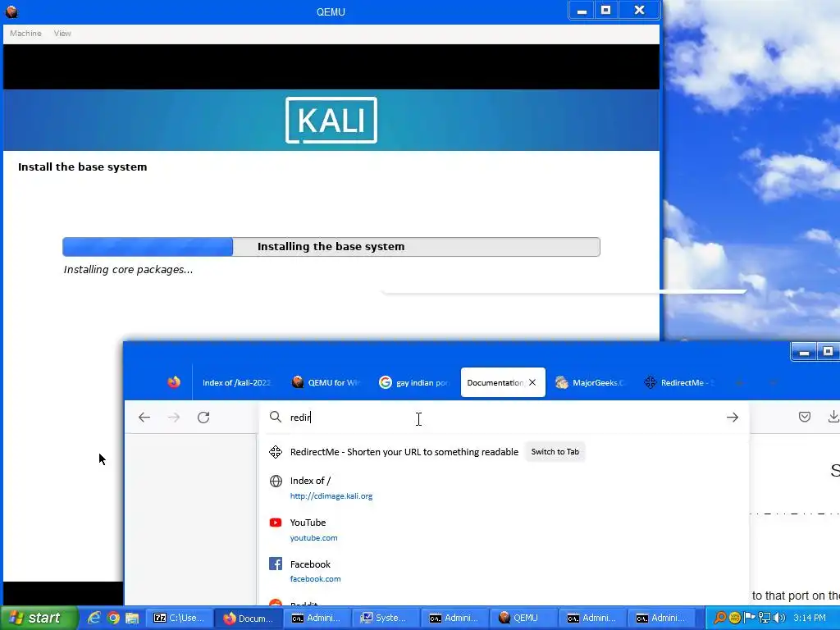Click the flag tray icon

[x=750, y=618]
